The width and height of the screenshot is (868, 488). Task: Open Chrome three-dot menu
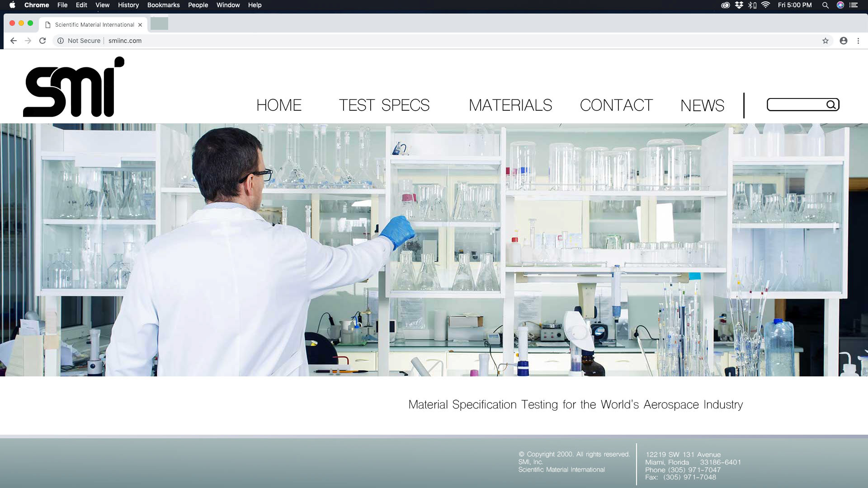tap(858, 41)
